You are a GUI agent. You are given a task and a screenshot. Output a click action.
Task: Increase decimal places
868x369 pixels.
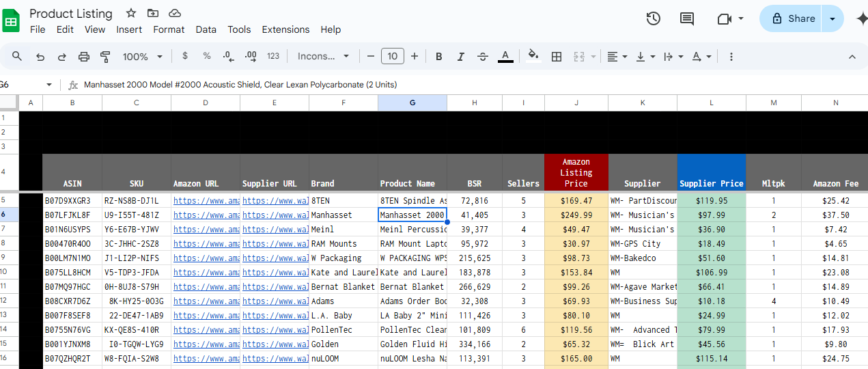(x=251, y=56)
